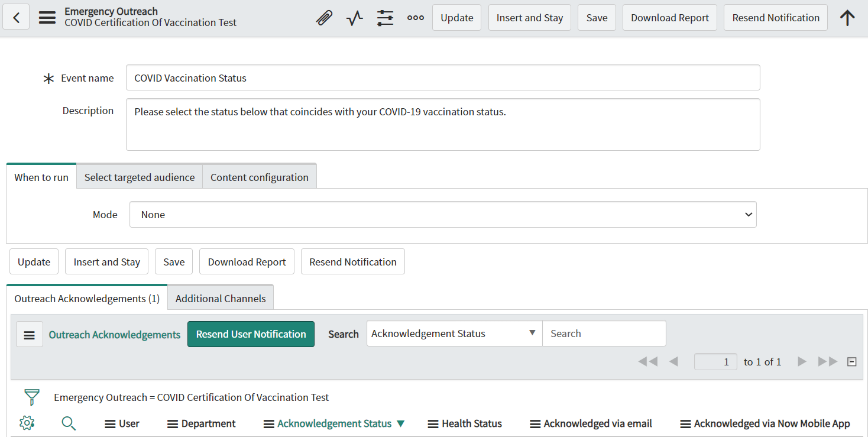Open the Health Status column menu

433,424
